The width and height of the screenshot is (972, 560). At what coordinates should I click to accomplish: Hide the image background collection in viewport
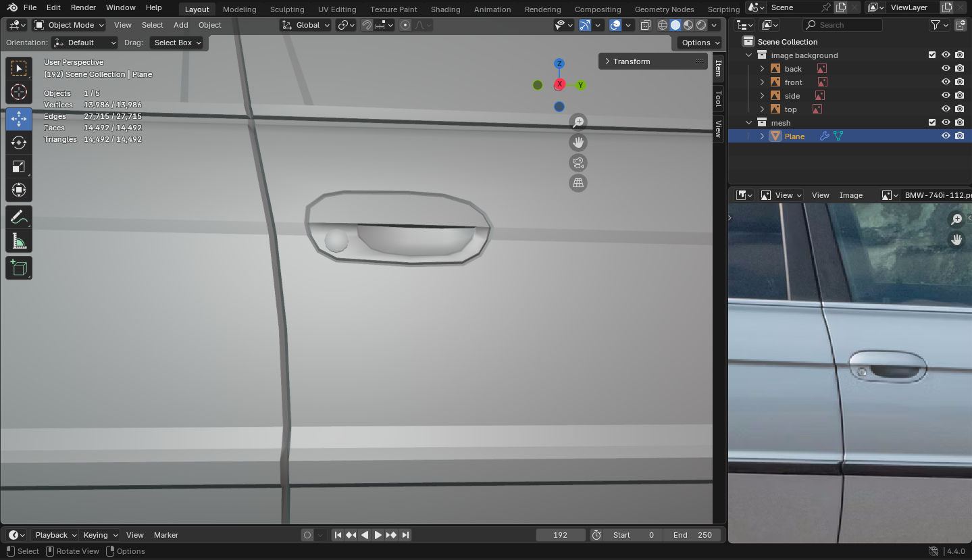click(946, 55)
